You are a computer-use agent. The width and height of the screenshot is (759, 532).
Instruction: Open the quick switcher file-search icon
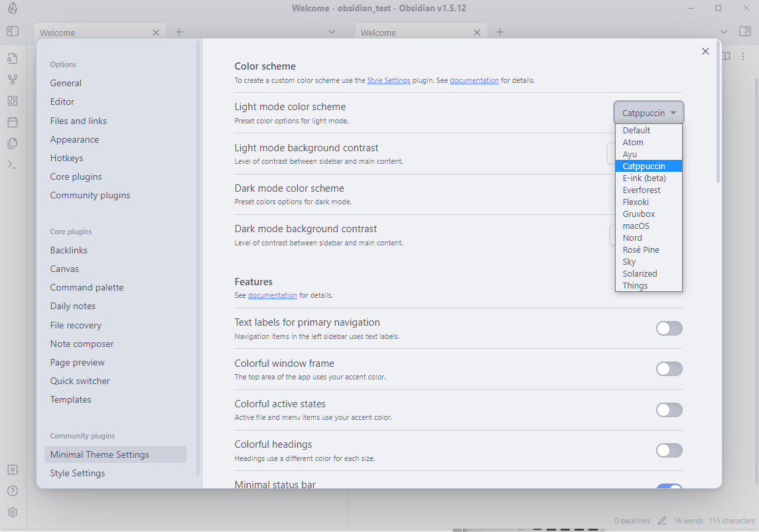(x=13, y=58)
